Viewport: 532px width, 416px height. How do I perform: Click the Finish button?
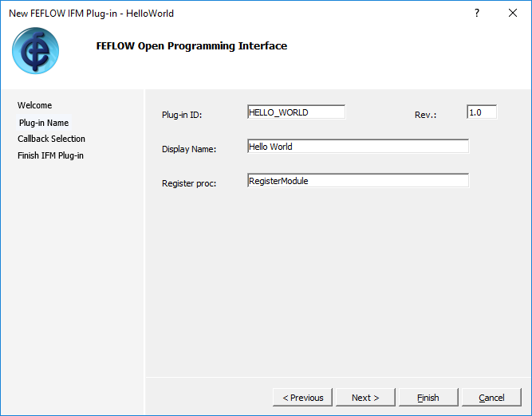point(428,398)
